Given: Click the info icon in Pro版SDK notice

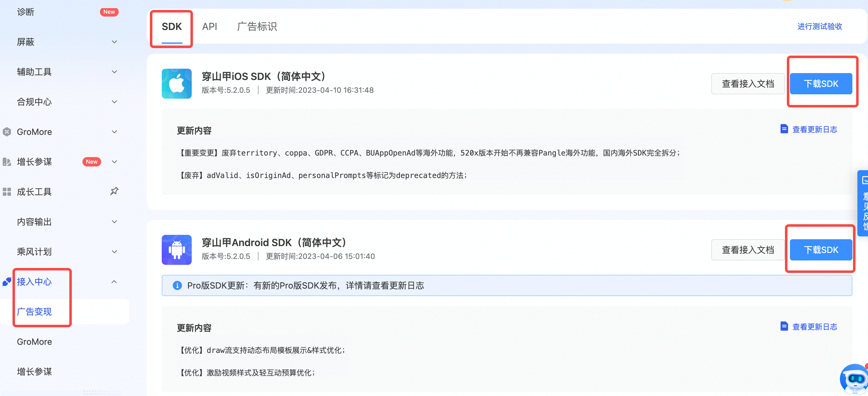Looking at the screenshot, I should pyautogui.click(x=177, y=285).
